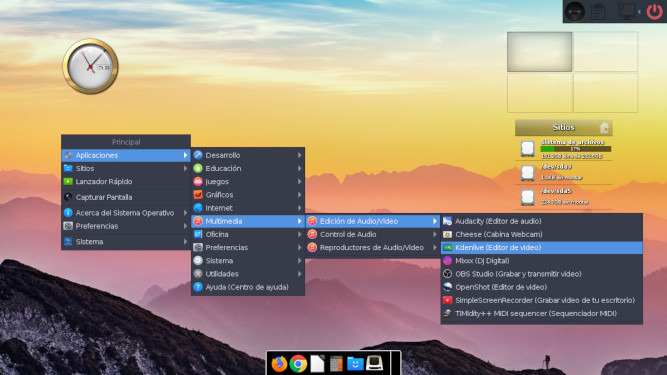Expand Sitios submenu arrow in Principal menu
The width and height of the screenshot is (667, 375).
(185, 168)
